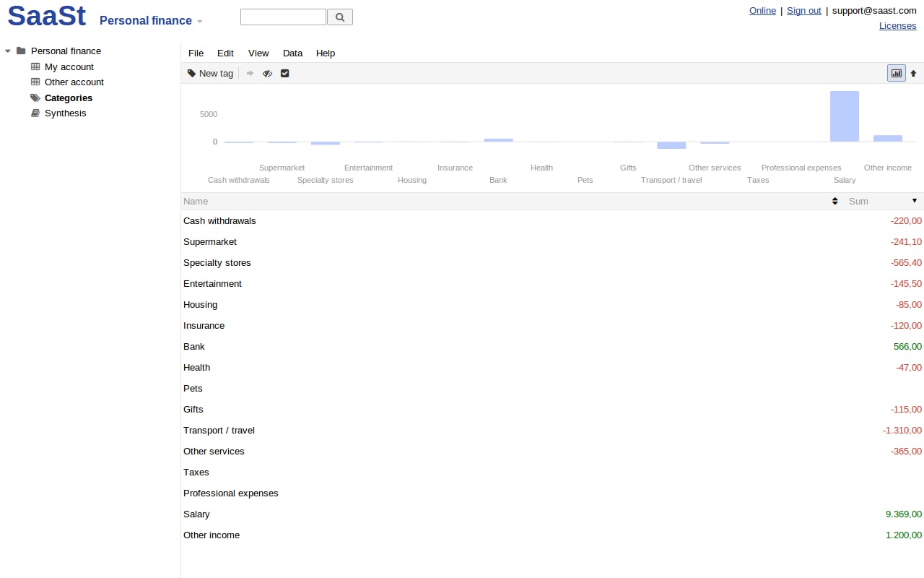
Task: Select the Salary category row
Action: point(552,514)
